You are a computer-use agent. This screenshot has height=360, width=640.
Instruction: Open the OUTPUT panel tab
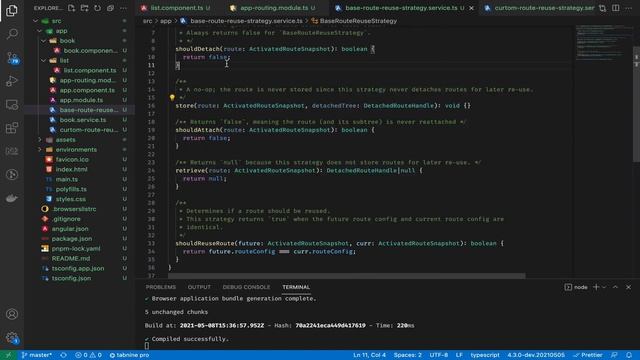coord(199,287)
